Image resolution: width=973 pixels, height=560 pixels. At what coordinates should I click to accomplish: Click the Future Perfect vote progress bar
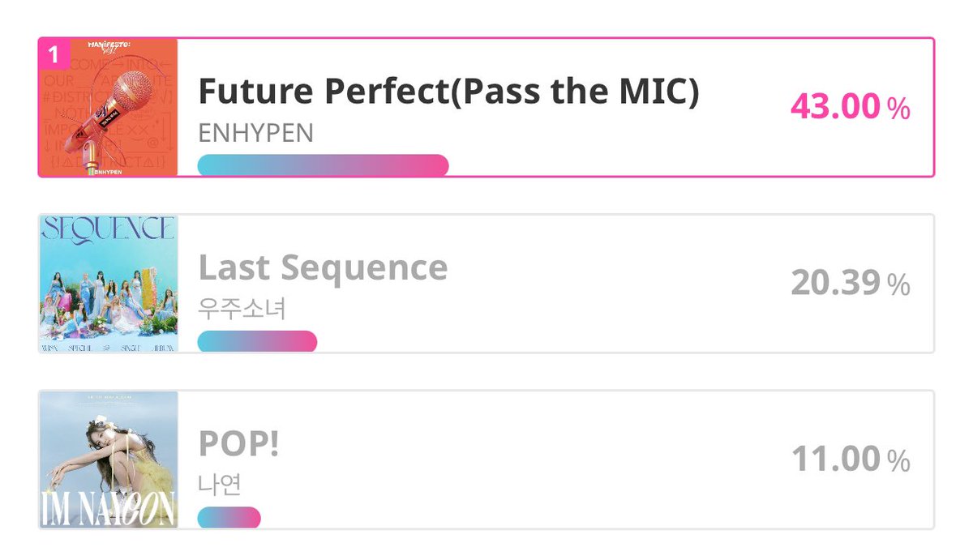323,165
